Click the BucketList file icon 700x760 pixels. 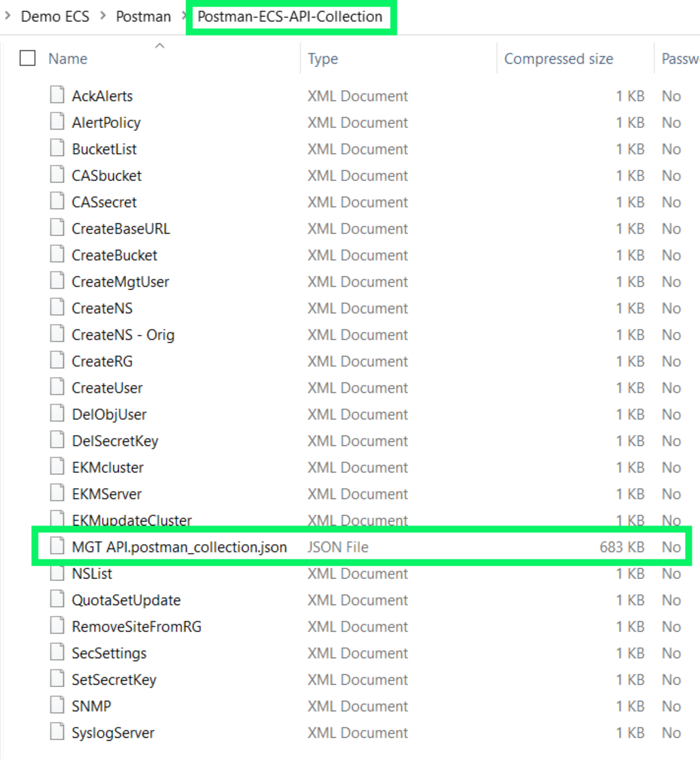click(x=57, y=148)
